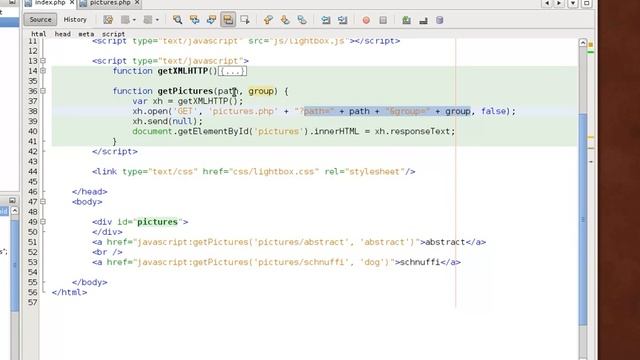Click Find Previous Occurrence icon
This screenshot has height=360, width=640.
pyautogui.click(x=194, y=20)
